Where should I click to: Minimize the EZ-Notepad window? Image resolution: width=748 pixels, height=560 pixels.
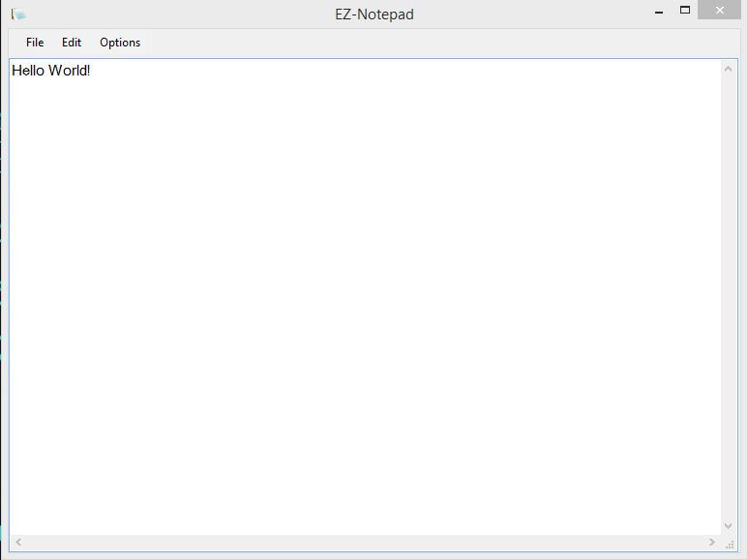click(659, 11)
